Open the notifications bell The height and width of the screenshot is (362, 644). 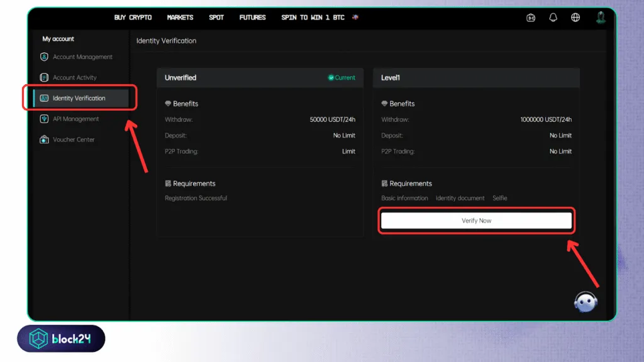pyautogui.click(x=553, y=18)
